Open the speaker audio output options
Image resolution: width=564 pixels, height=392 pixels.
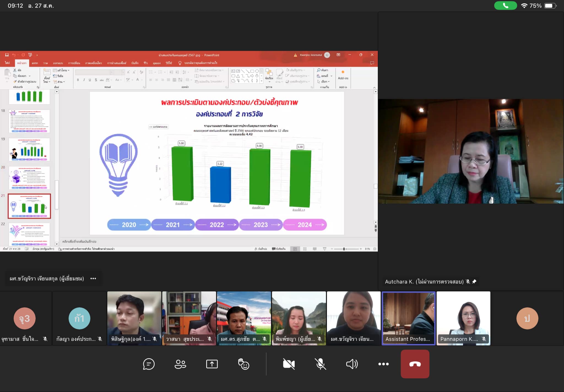point(352,364)
